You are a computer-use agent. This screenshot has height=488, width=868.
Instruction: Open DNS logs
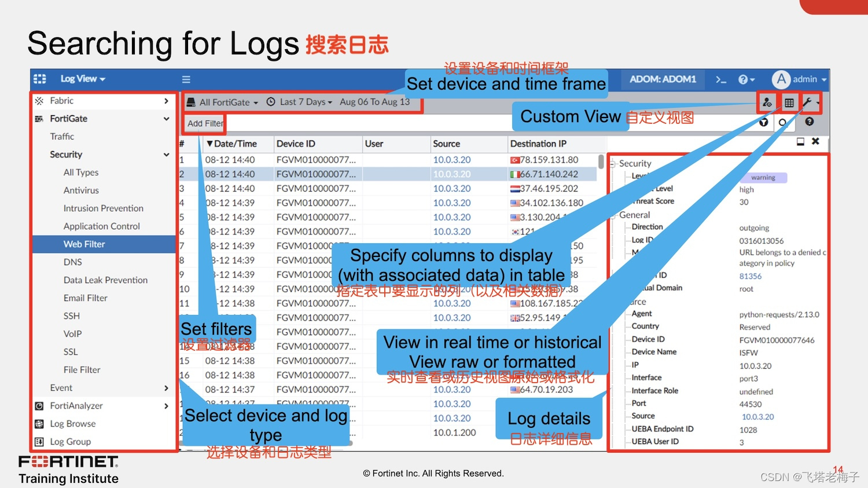click(x=73, y=262)
